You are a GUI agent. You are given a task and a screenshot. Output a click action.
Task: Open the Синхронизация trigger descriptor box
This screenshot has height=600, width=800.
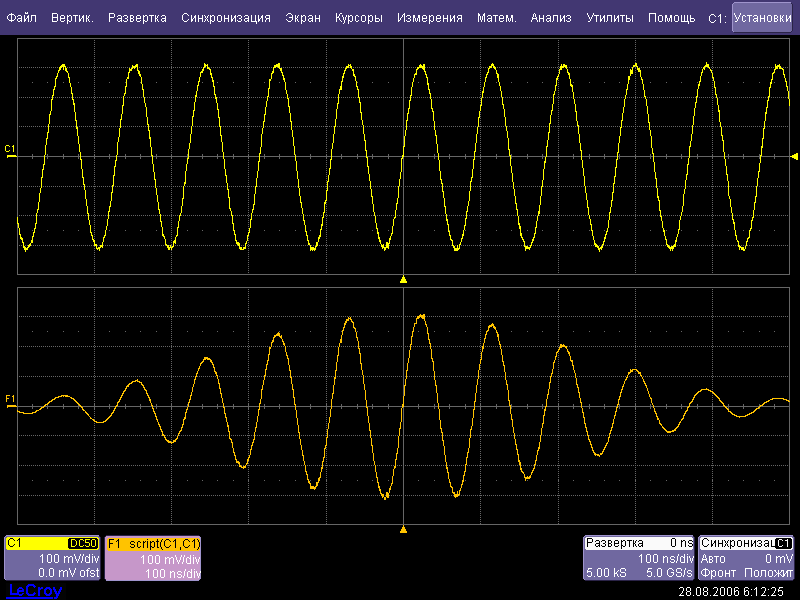747,558
